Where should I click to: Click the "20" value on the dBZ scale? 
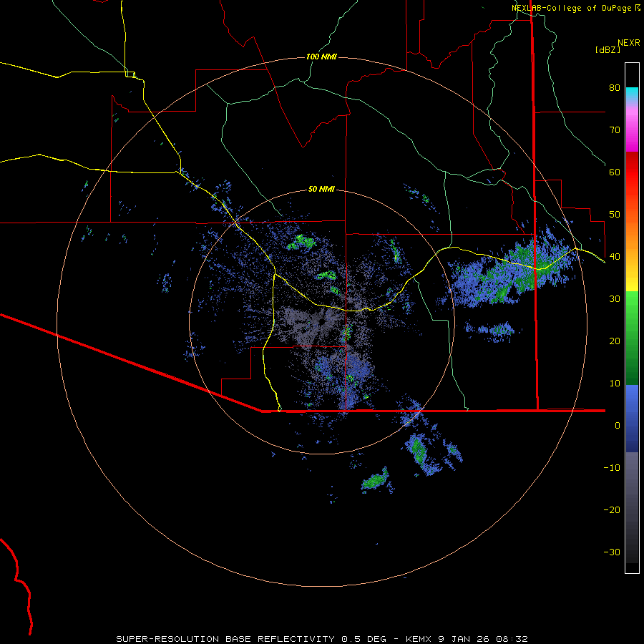pos(615,341)
